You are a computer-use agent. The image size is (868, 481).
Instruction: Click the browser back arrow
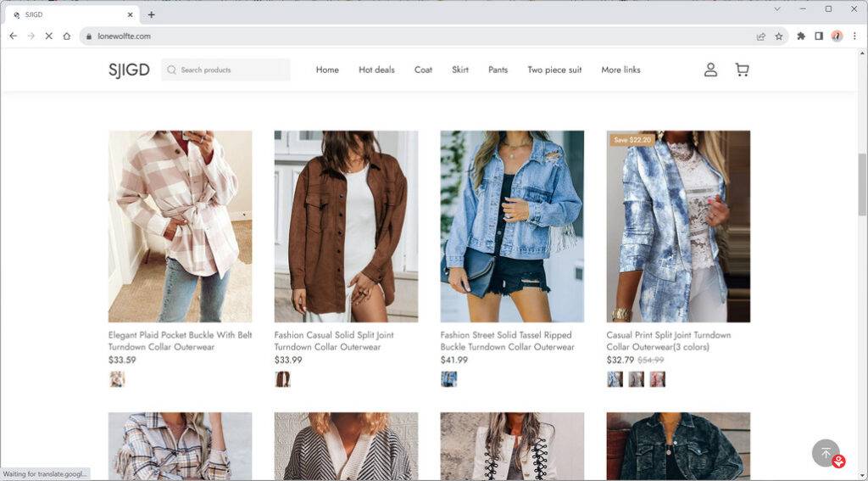click(x=14, y=36)
